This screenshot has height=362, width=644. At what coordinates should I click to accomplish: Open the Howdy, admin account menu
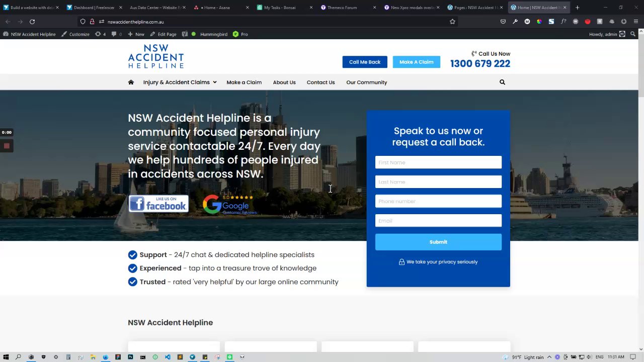tap(607, 34)
